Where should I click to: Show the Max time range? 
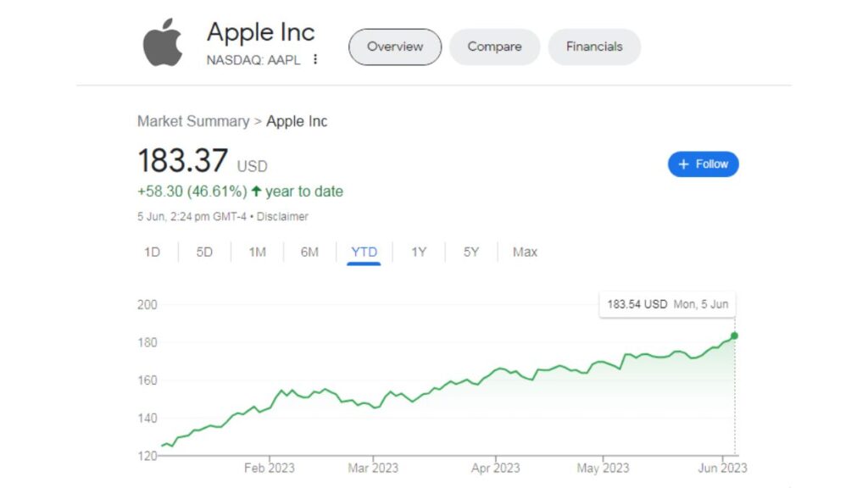525,252
